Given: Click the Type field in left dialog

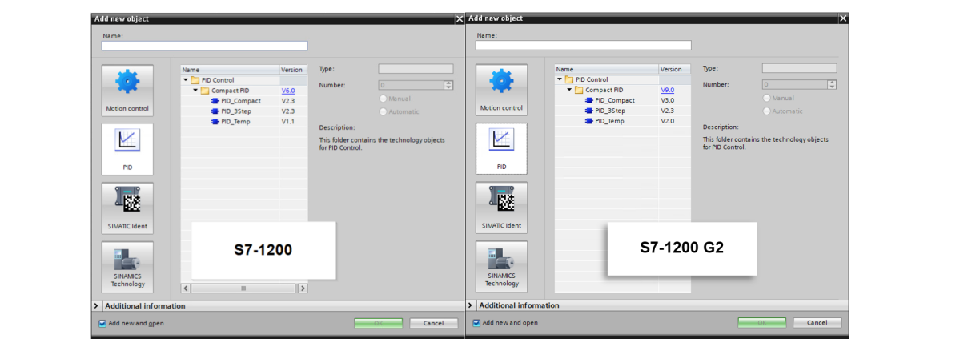Looking at the screenshot, I should pos(416,69).
